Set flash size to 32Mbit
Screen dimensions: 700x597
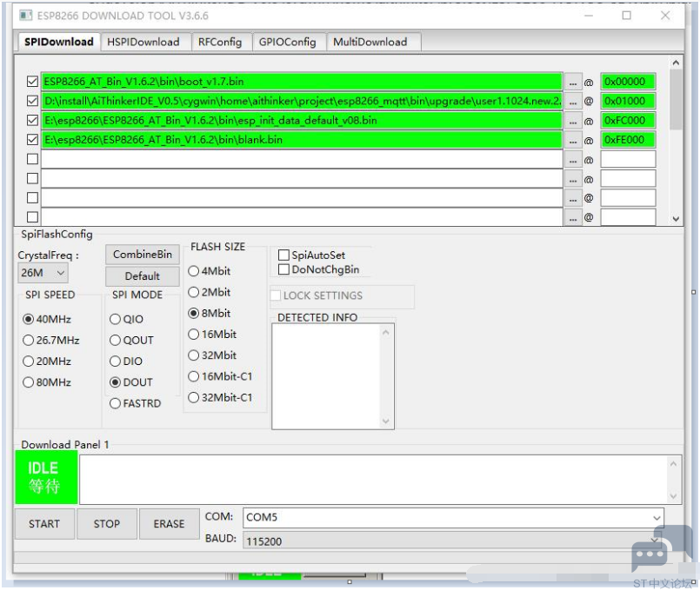click(193, 355)
